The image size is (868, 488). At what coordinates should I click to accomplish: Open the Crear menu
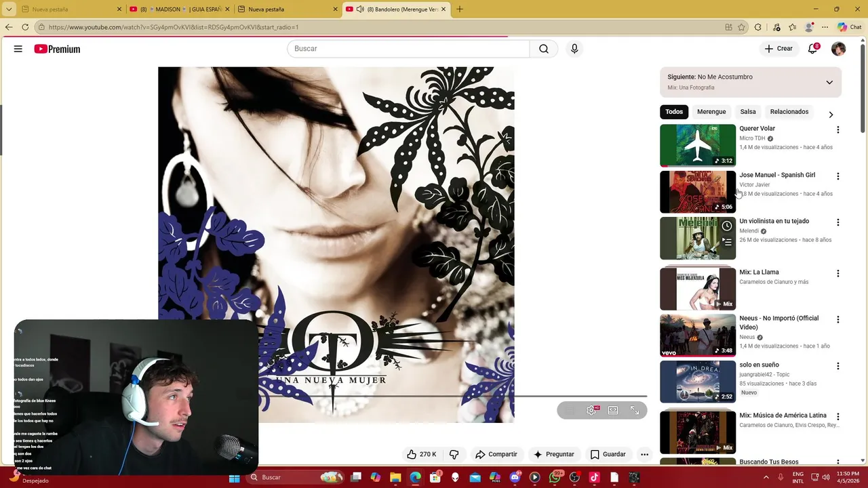pos(778,49)
